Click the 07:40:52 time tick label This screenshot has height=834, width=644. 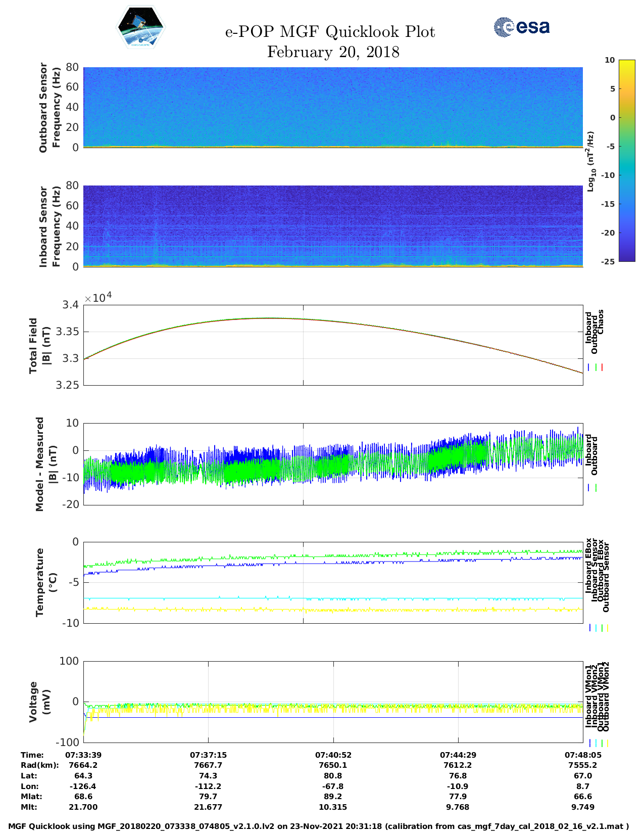coord(333,755)
